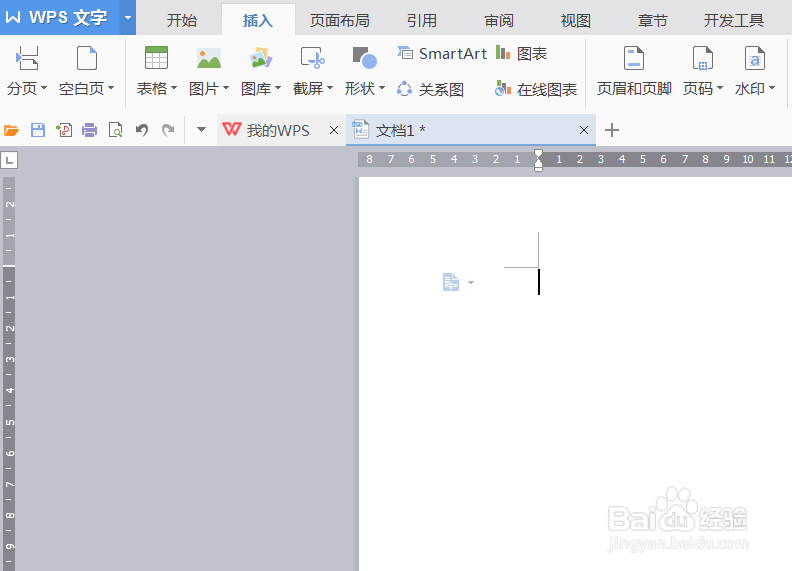This screenshot has height=571, width=792.
Task: Switch to the 视图 ribbon tab
Action: tap(575, 21)
